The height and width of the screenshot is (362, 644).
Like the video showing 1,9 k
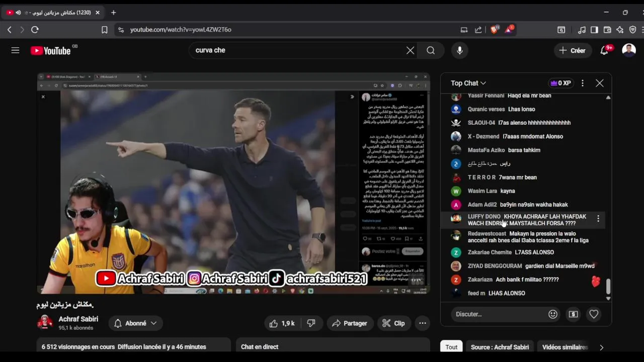point(283,323)
